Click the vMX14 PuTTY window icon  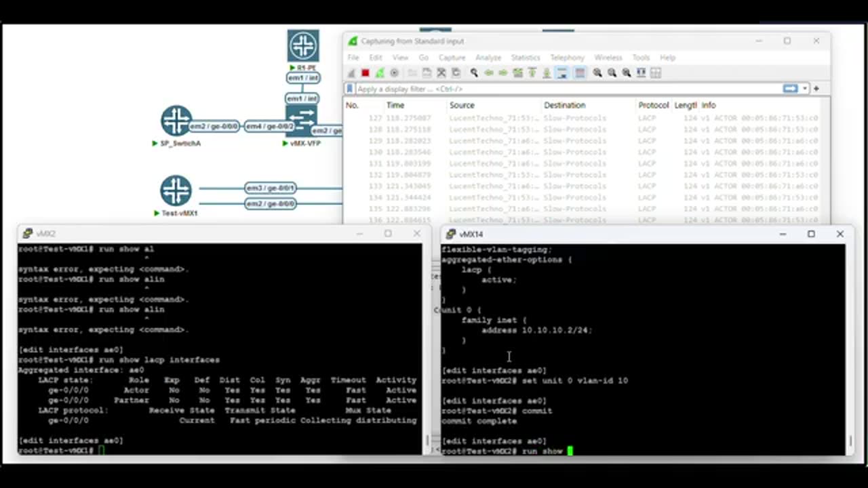[451, 234]
